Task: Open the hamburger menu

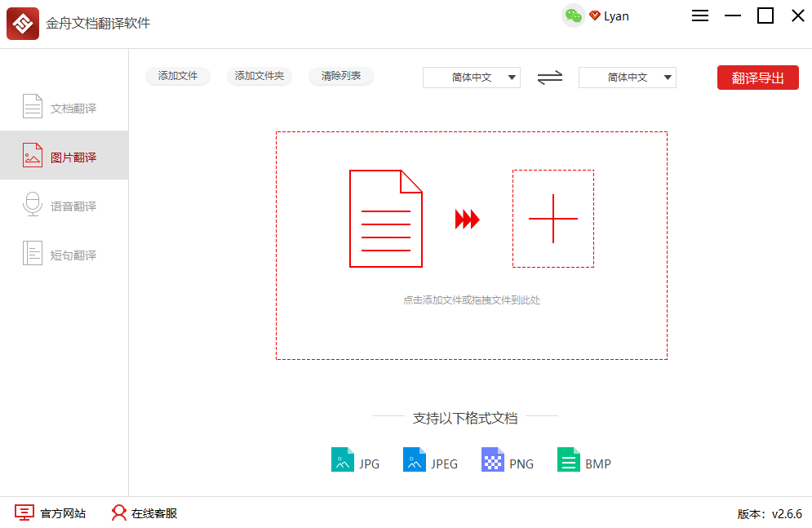Action: tap(699, 16)
